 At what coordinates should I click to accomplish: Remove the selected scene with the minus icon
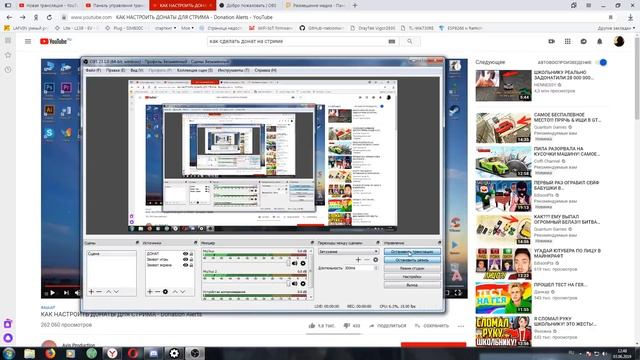coord(98,291)
